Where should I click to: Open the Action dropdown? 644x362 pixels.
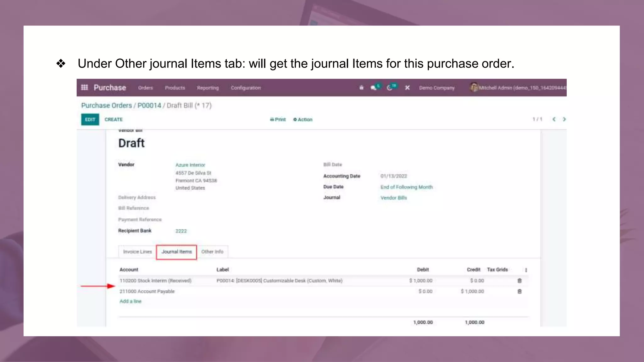click(x=303, y=119)
